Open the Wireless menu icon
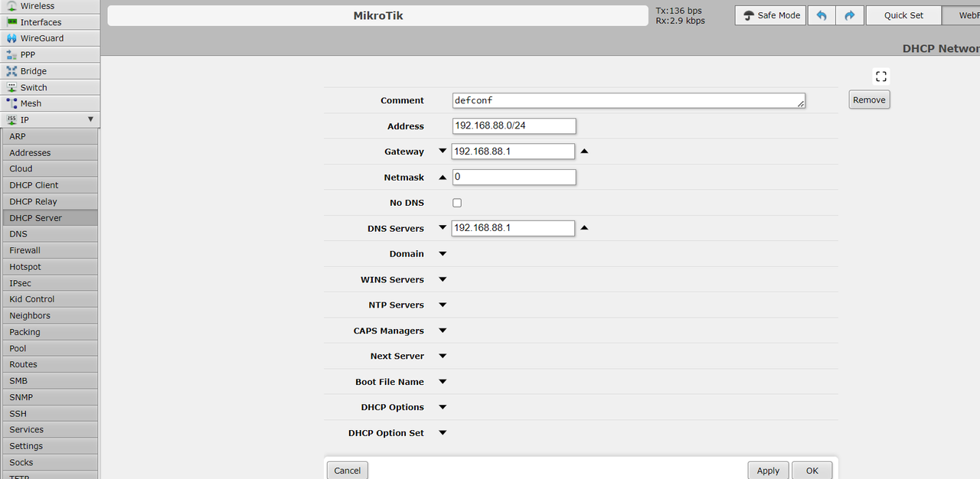Viewport: 980px width, 479px height. [x=11, y=6]
